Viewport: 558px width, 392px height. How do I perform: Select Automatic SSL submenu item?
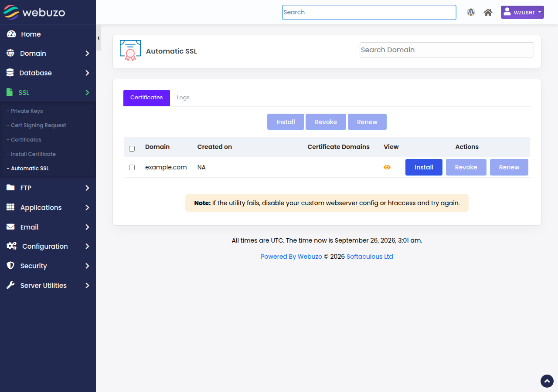[x=28, y=169]
